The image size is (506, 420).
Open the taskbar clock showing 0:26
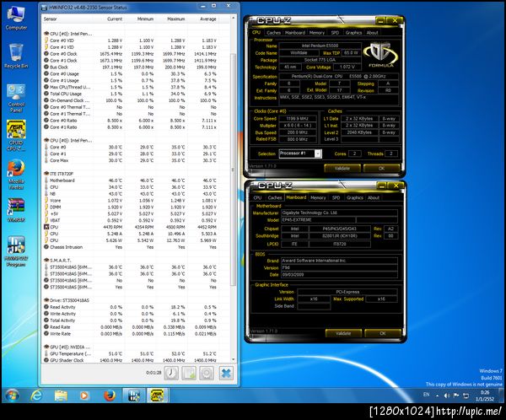click(x=485, y=396)
